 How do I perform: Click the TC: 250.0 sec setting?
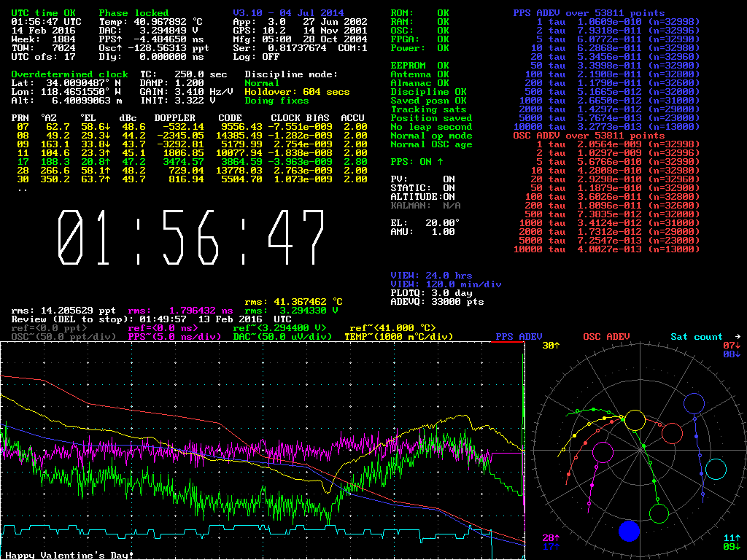click(x=183, y=74)
